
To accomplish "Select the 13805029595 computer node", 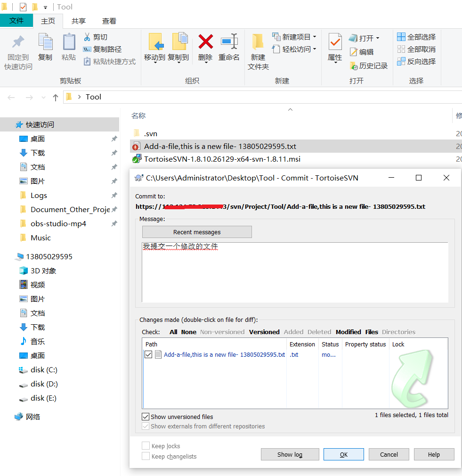I will [49, 257].
